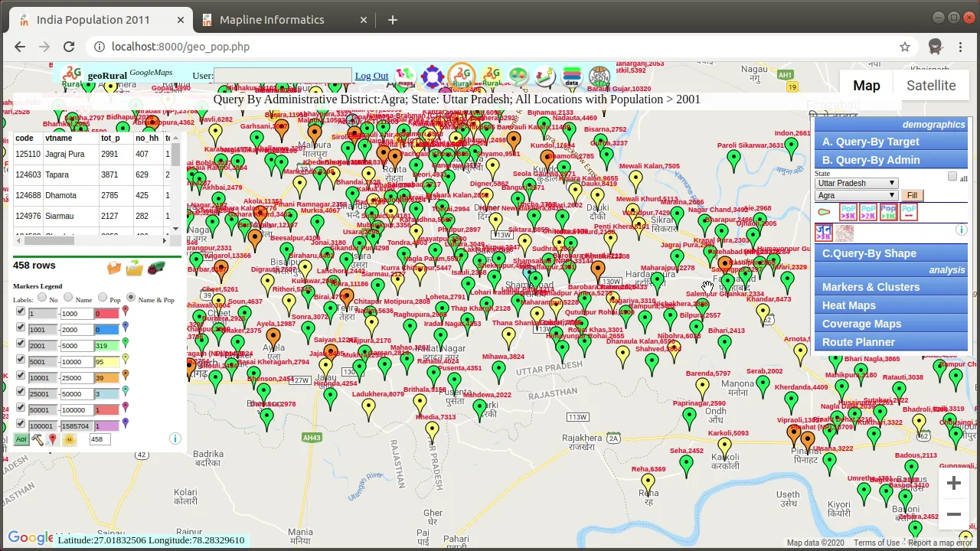
Task: Click the maps icon beside Log Out
Action: point(404,77)
